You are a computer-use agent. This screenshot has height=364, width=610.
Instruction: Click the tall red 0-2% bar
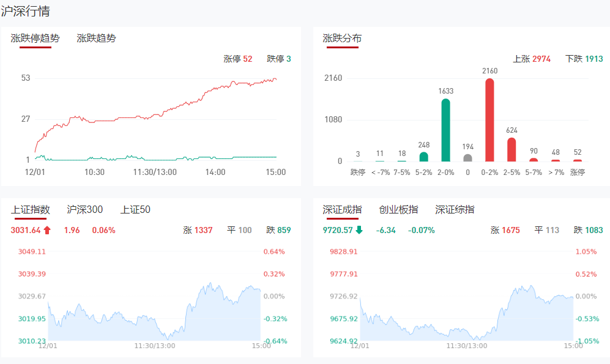pos(489,120)
